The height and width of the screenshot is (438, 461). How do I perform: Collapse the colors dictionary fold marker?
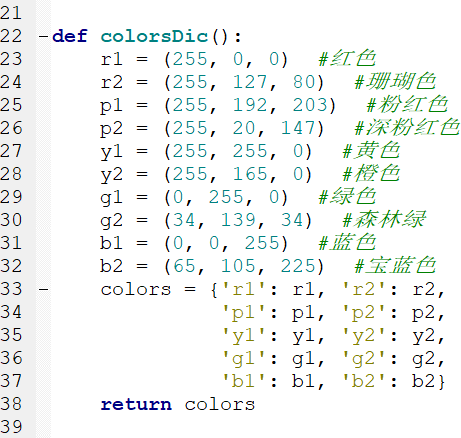pyautogui.click(x=43, y=289)
